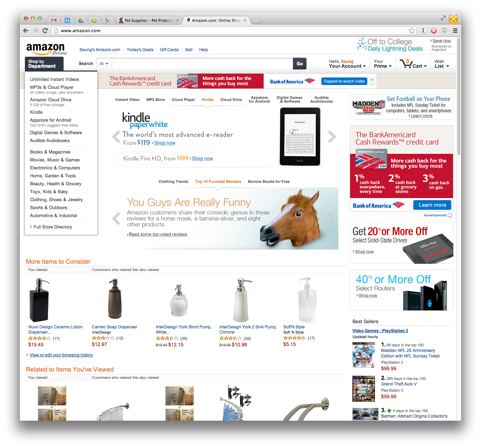The image size is (481, 448).
Task: Show next Kindle slide with right arrow
Action: 332,137
